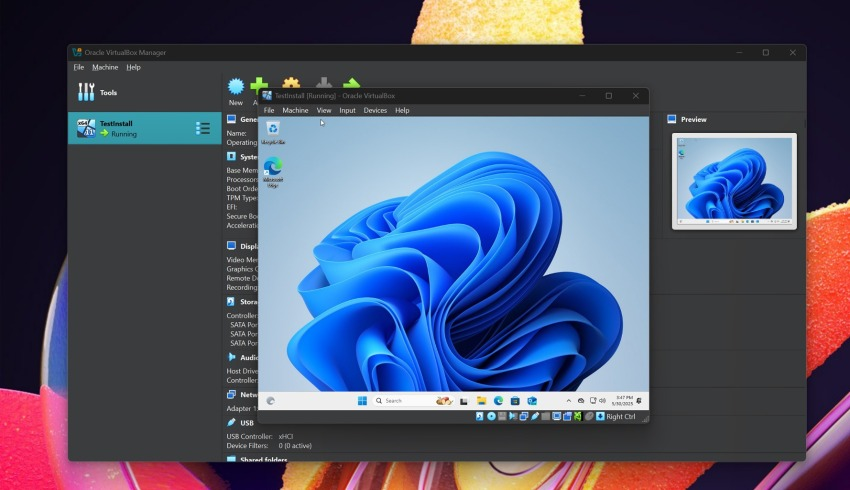Open Task View on guest taskbar

pos(464,401)
